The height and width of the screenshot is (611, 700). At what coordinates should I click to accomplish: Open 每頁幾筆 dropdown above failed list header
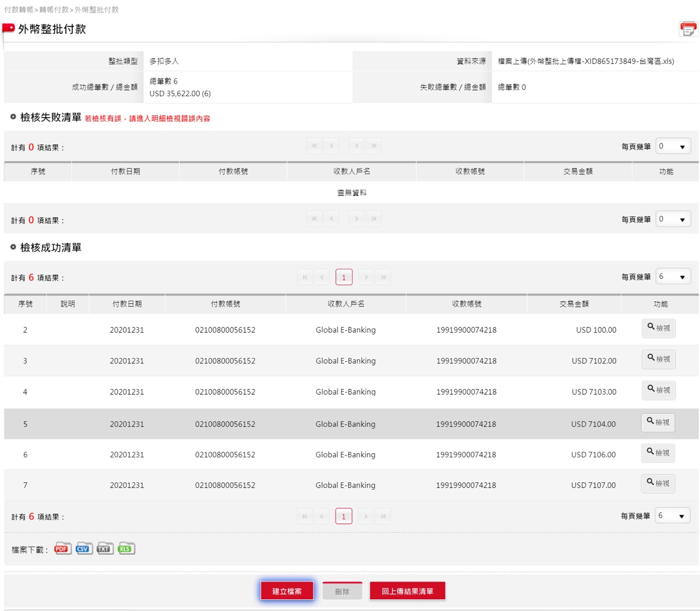(673, 147)
